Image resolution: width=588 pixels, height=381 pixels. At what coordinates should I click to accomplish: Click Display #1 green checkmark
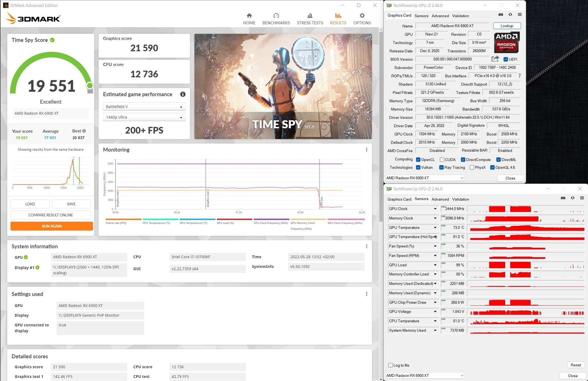[x=37, y=267]
